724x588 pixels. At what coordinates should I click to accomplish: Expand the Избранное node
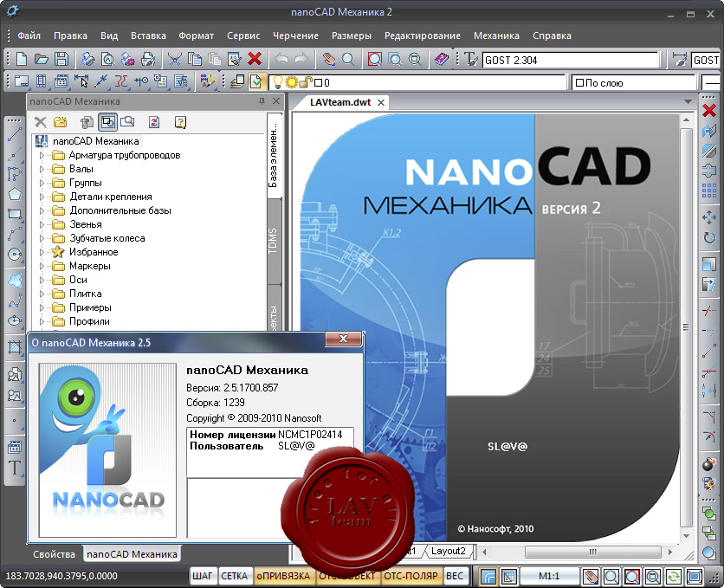coord(42,253)
